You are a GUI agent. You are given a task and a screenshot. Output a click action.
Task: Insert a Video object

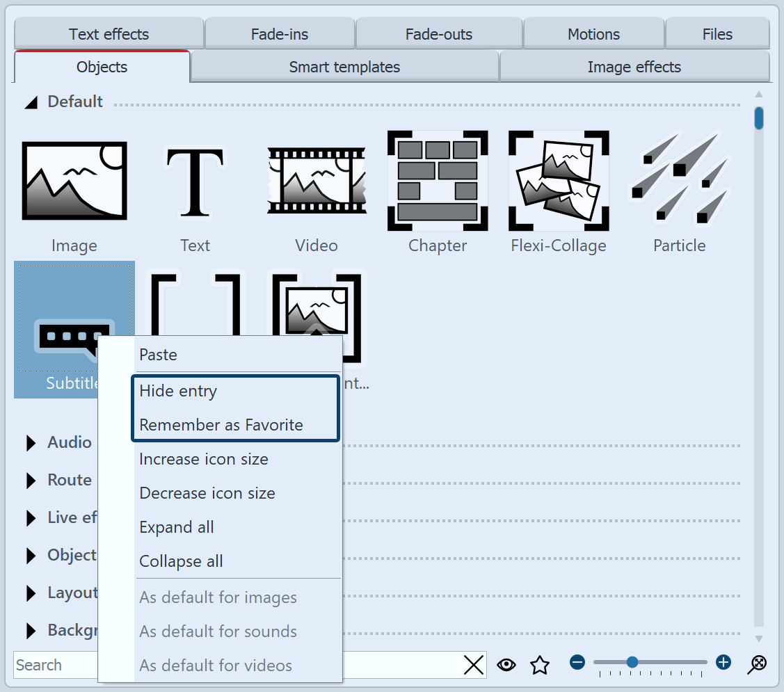(x=316, y=179)
